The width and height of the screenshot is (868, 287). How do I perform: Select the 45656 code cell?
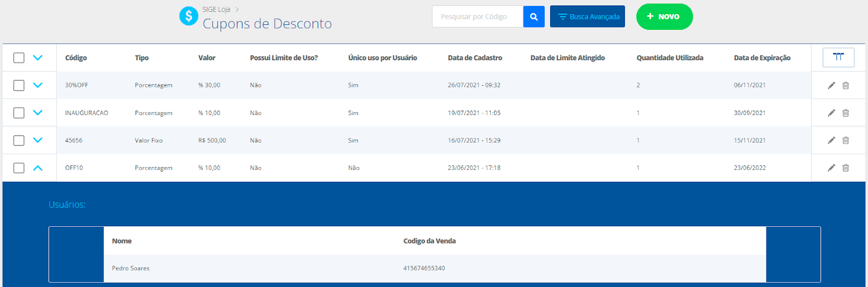click(74, 141)
